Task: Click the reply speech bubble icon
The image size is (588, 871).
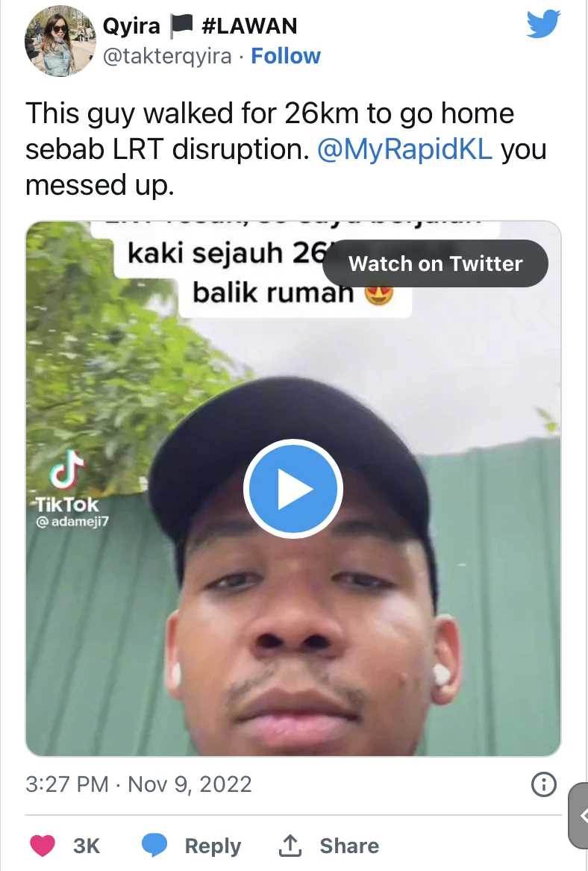Action: [x=154, y=846]
